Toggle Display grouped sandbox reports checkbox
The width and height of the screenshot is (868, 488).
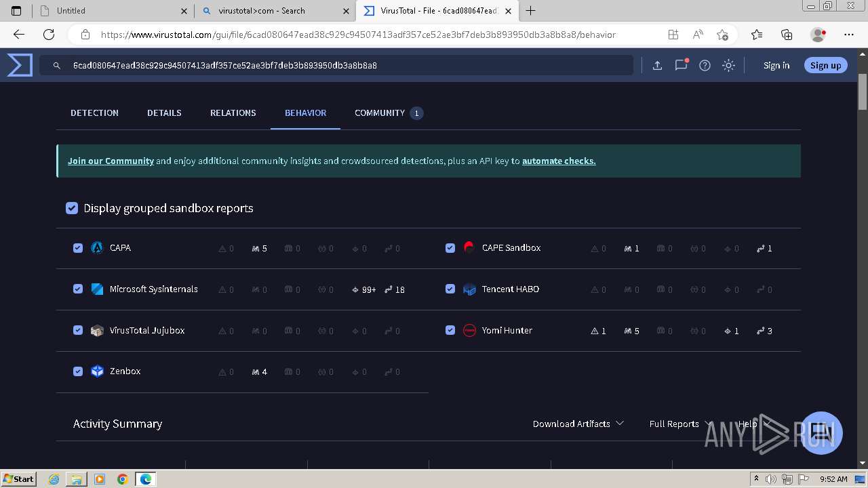[x=72, y=208]
